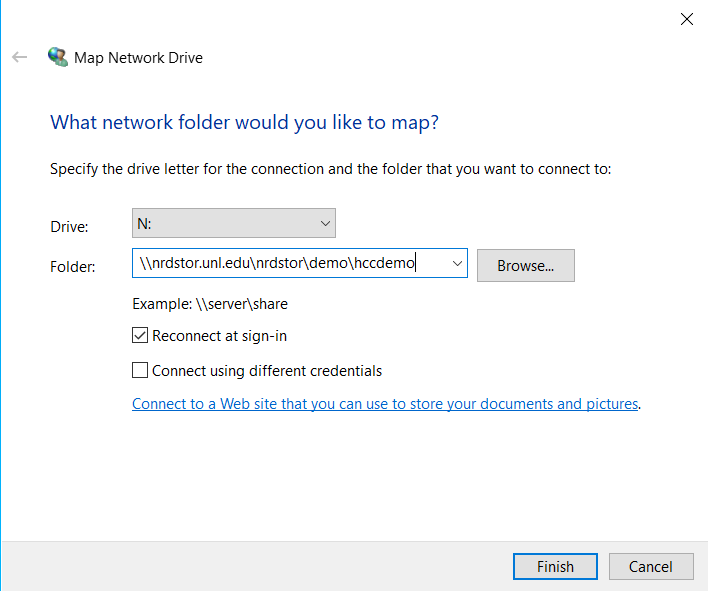Select the Folder: field label

coord(72,267)
